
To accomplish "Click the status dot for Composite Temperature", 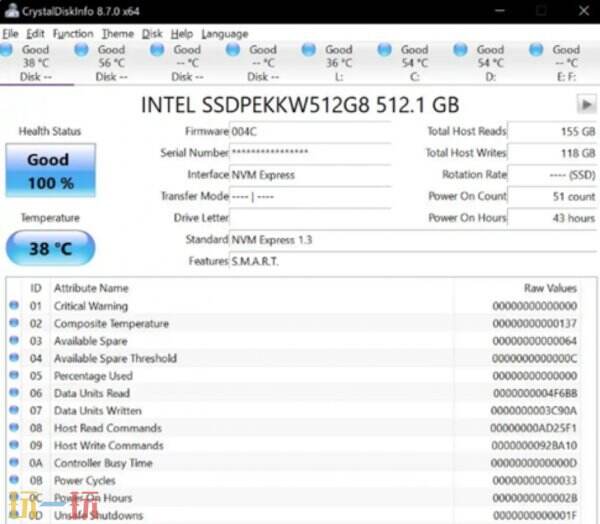I will (14, 323).
